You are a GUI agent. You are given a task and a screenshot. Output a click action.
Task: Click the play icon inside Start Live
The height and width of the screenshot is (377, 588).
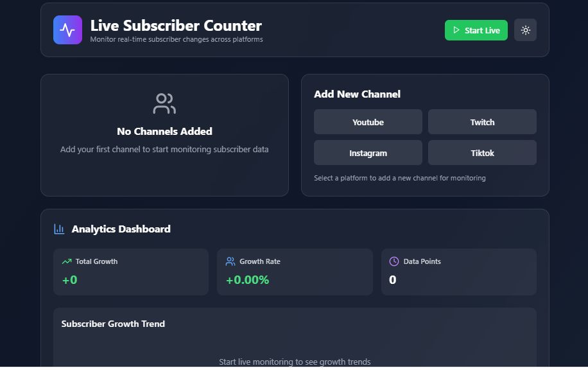456,30
